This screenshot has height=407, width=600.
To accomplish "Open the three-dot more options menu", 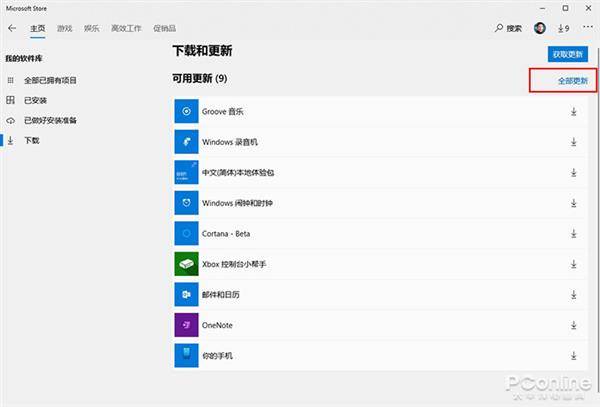I will point(587,29).
